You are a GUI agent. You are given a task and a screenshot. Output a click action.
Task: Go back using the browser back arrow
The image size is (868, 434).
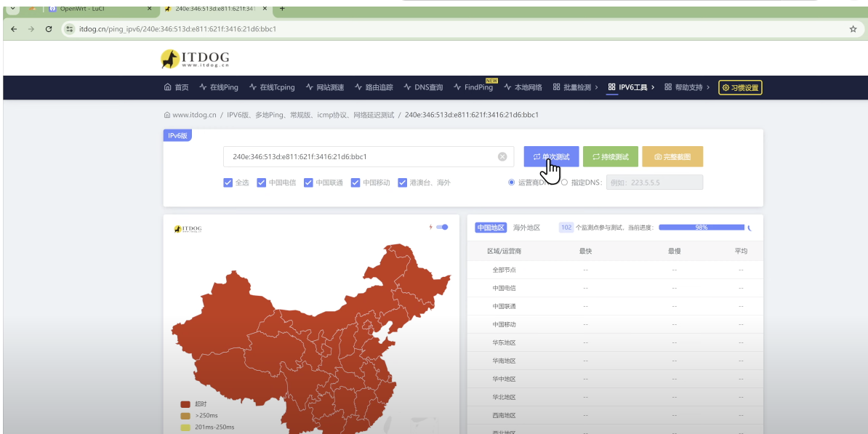[14, 29]
